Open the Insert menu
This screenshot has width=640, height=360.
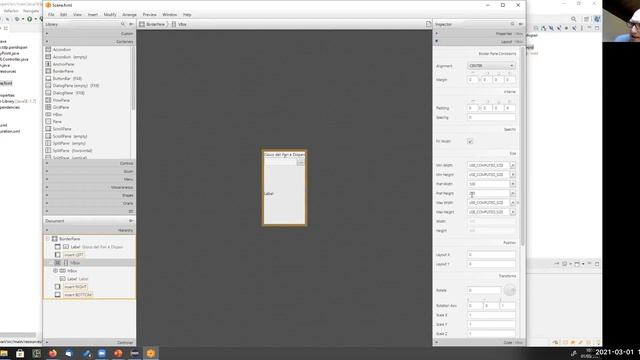click(93, 15)
